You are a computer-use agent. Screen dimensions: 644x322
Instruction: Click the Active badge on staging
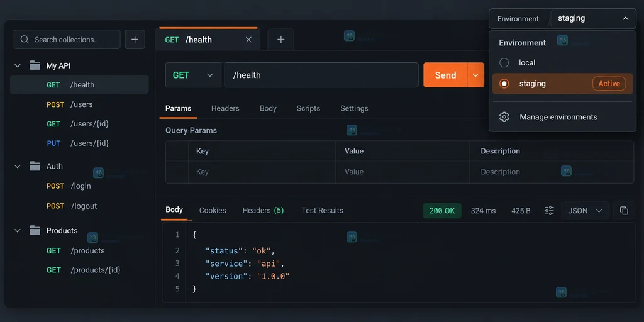tap(609, 84)
